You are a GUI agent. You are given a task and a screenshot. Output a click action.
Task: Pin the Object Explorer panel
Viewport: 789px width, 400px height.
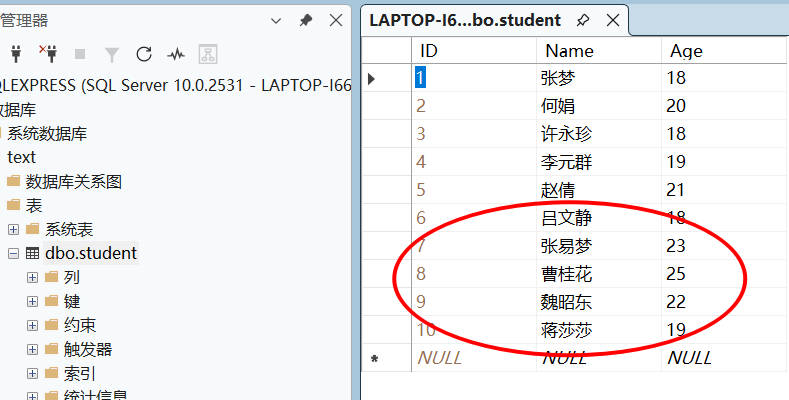[306, 20]
